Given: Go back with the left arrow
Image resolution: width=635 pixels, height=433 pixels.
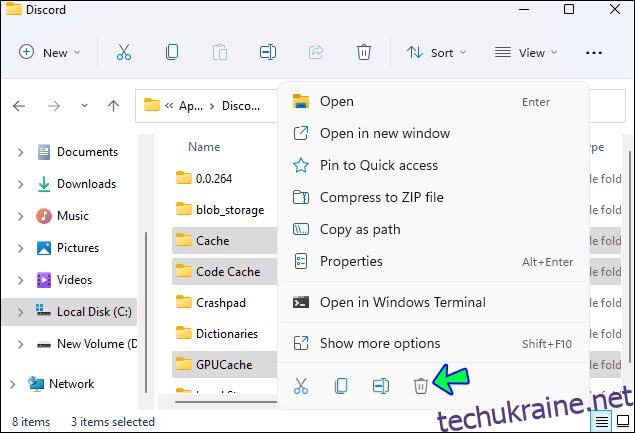Looking at the screenshot, I should click(x=19, y=106).
